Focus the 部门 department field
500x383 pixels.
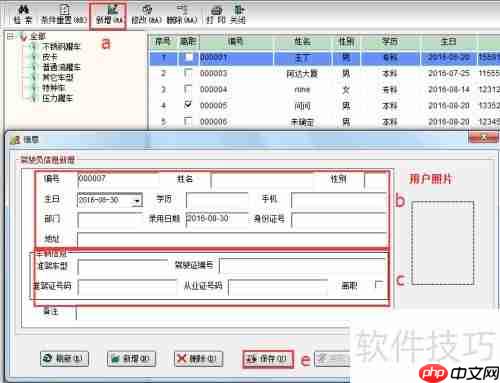click(110, 220)
